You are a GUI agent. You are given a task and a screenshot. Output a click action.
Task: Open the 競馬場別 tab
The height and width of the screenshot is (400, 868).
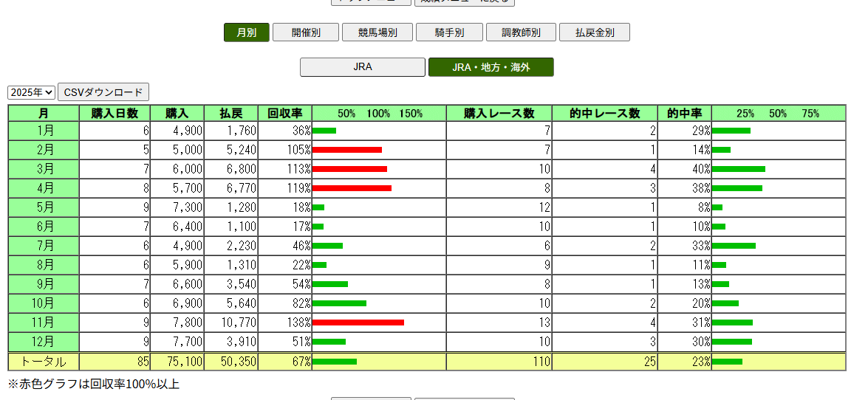377,32
